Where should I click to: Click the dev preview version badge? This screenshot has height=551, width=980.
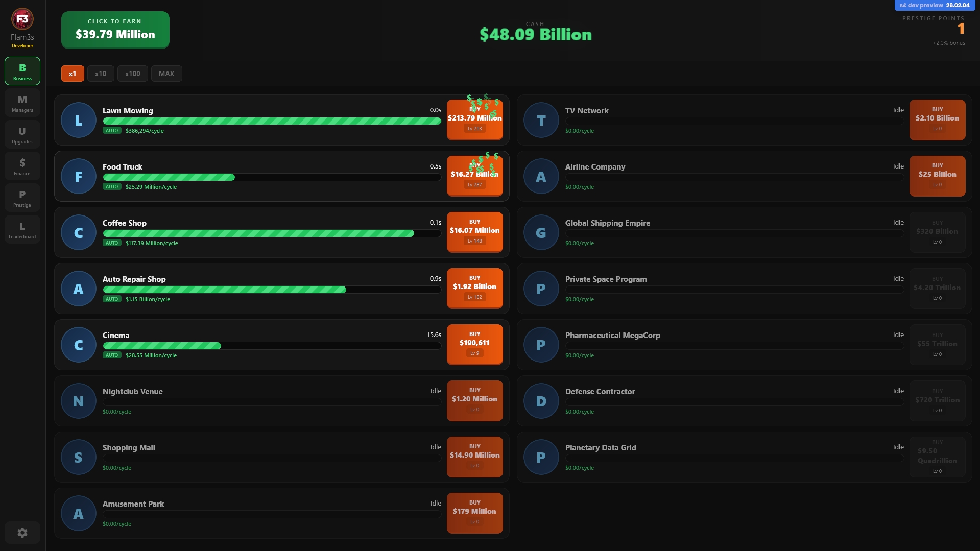click(x=934, y=5)
